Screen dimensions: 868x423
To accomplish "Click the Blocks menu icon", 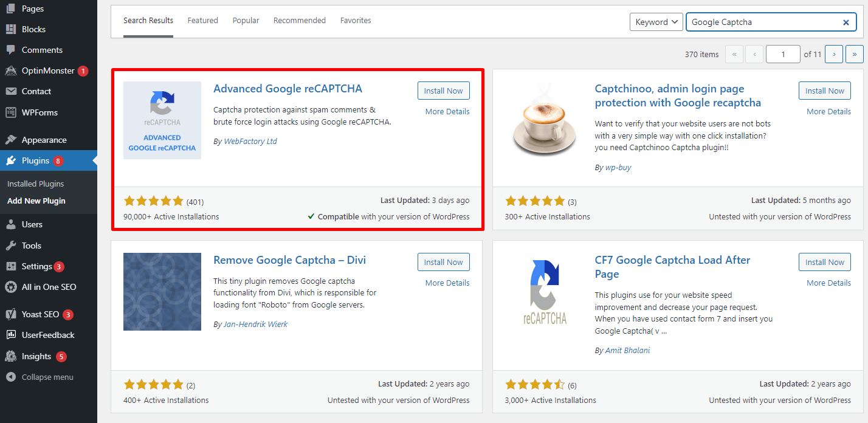I will (x=10, y=29).
